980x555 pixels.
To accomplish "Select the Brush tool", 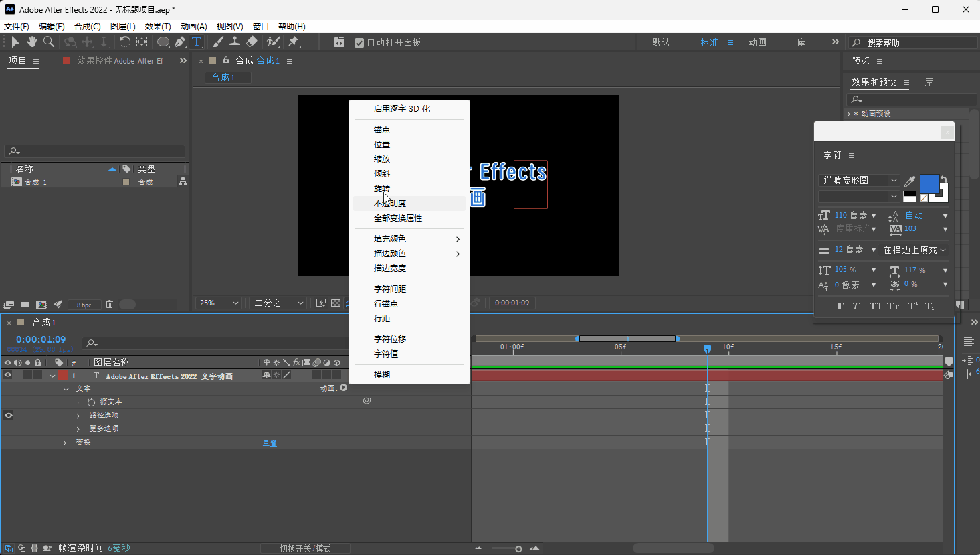I will (x=218, y=42).
